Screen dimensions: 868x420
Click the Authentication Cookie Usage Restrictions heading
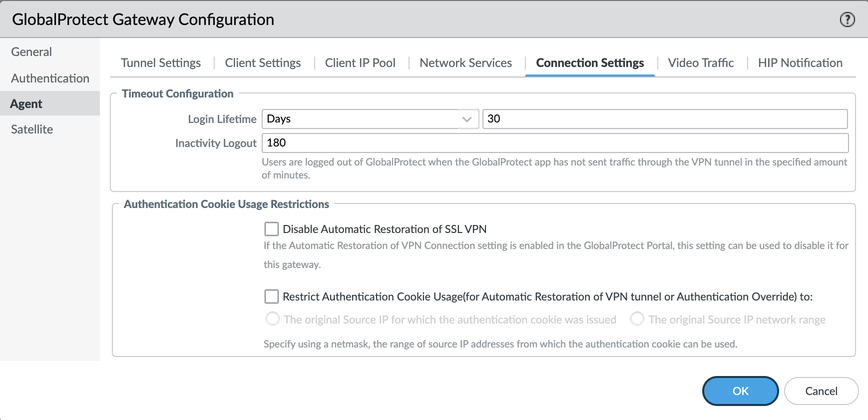point(226,204)
